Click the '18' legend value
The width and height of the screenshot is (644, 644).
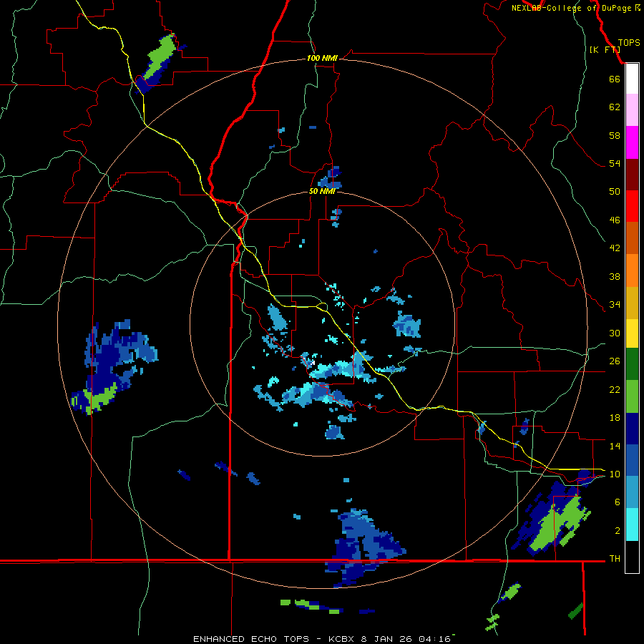(615, 418)
